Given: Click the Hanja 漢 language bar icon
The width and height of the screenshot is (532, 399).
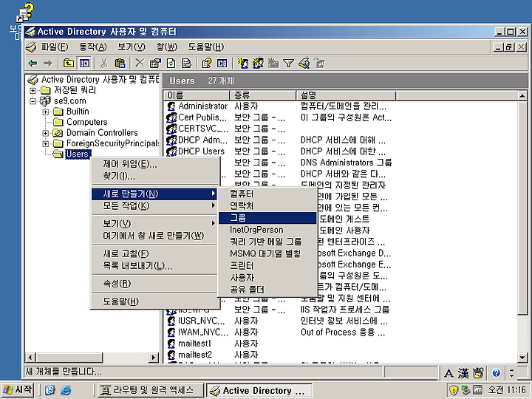Looking at the screenshot, I should coord(463,373).
